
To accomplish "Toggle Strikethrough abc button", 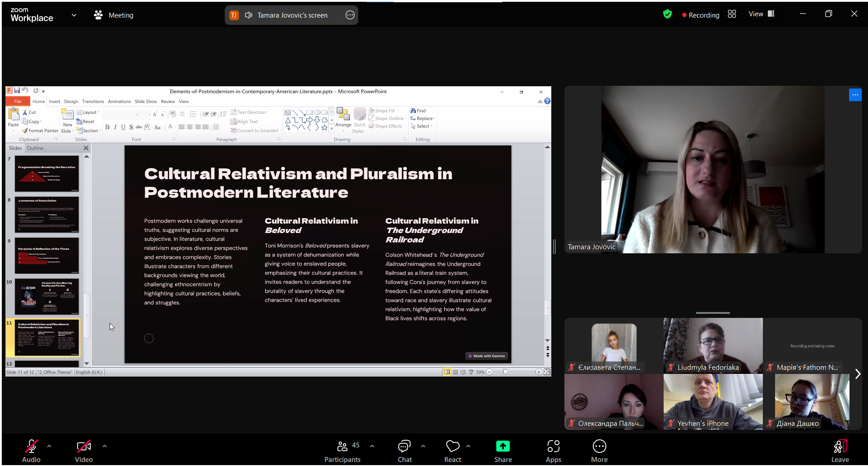I will 139,127.
